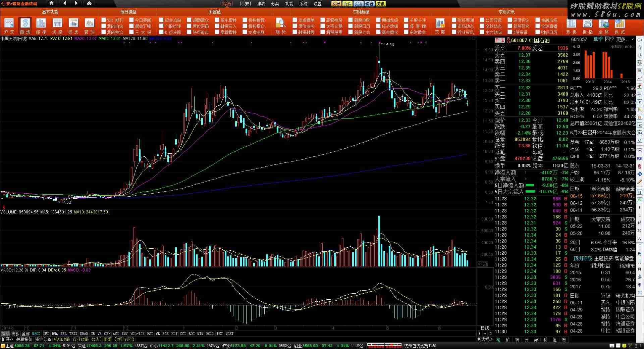The image size is (644, 349).
Task: Open the 更多 dropdown in finance panel
Action: [623, 39]
